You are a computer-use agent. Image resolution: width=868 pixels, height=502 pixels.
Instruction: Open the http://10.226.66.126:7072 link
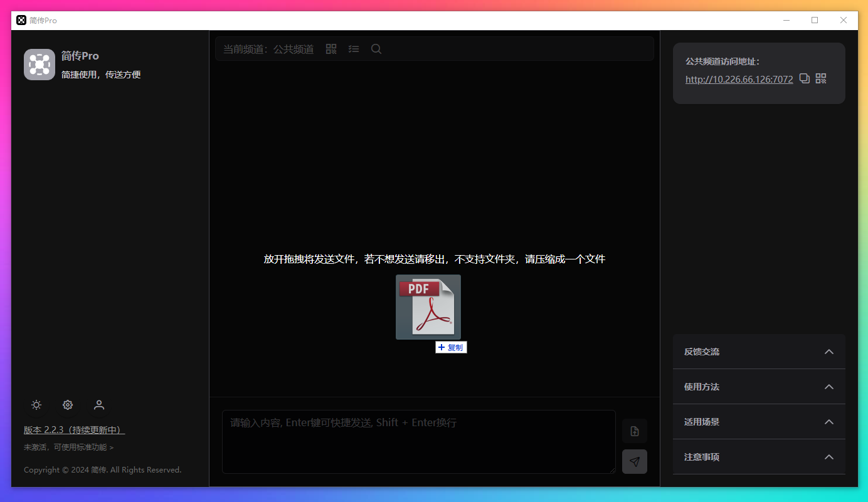point(739,79)
